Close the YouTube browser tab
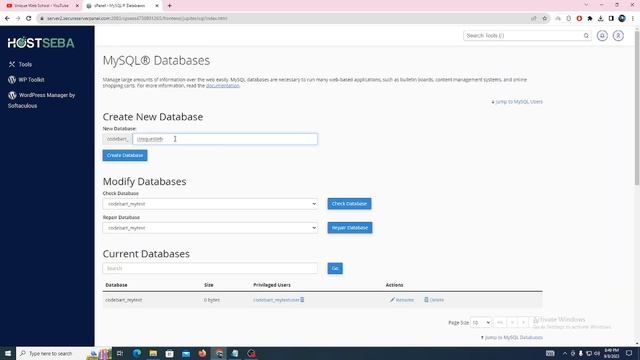The width and height of the screenshot is (640, 360). pos(77,6)
